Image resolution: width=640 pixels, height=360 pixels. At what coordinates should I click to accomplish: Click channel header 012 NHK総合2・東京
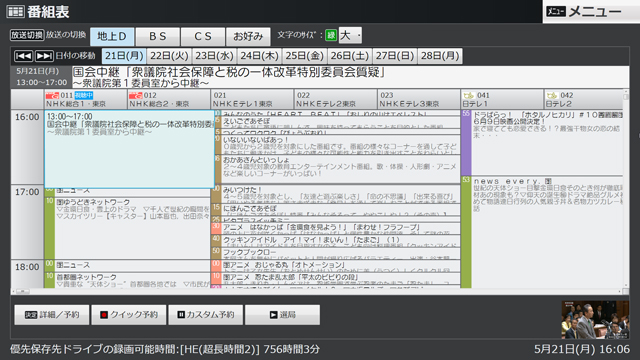[169, 99]
